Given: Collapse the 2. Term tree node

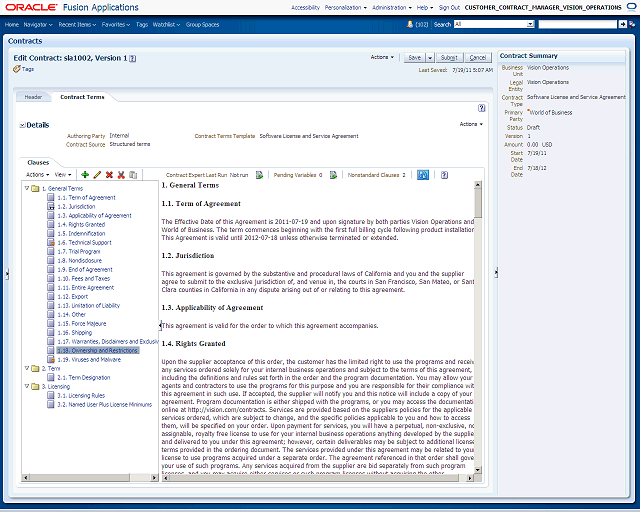Looking at the screenshot, I should point(27,368).
